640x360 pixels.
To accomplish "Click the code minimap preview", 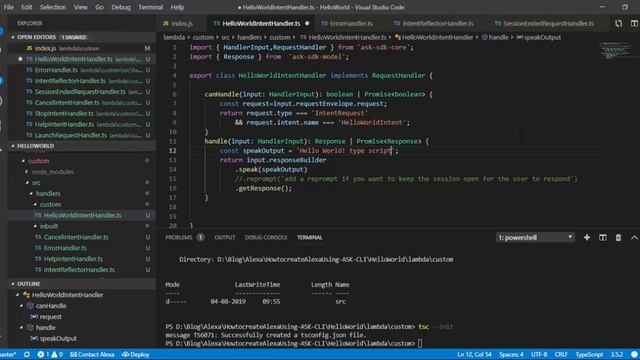I will pos(615,50).
